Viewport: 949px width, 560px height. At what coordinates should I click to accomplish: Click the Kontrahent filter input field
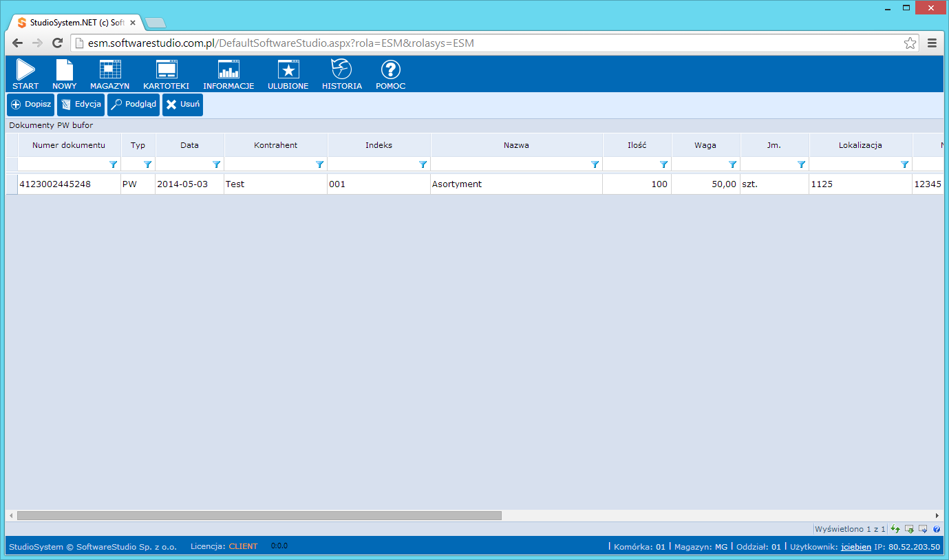point(270,164)
